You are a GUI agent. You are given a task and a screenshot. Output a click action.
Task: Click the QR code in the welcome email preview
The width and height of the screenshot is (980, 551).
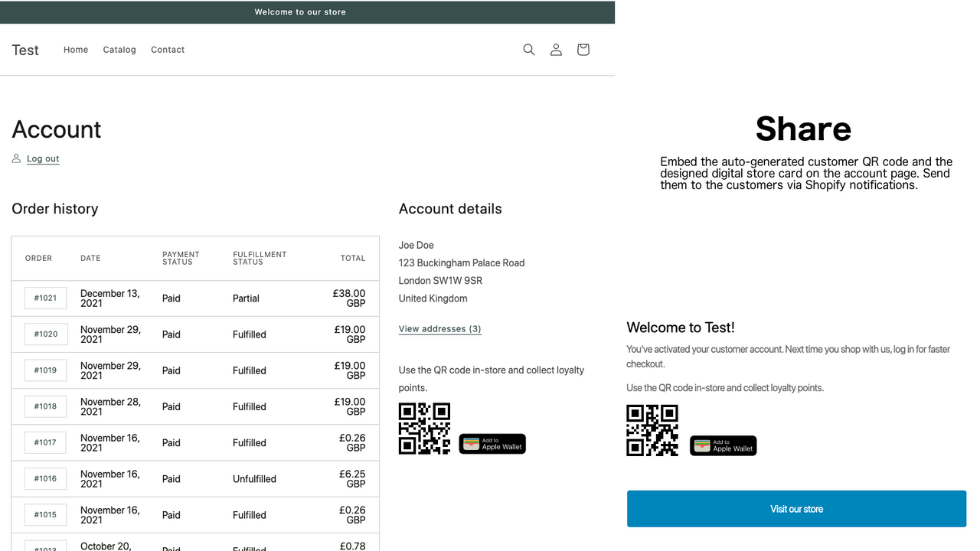[652, 430]
